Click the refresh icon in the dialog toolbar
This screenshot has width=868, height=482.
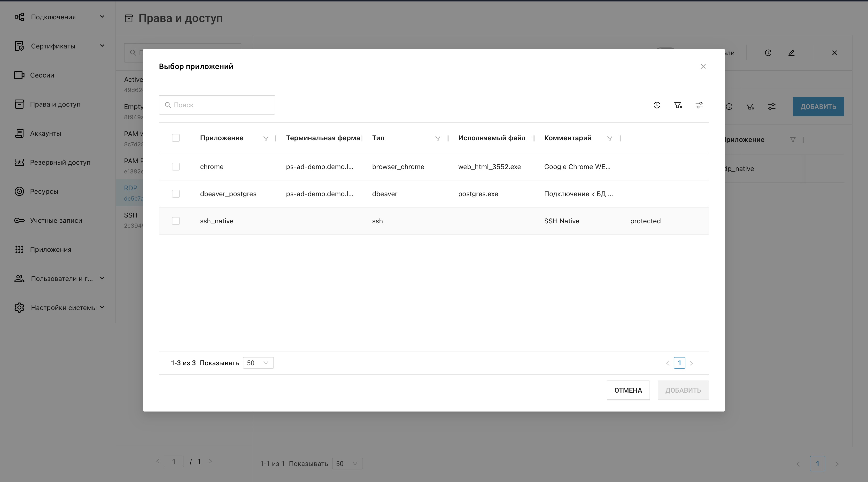tap(657, 105)
